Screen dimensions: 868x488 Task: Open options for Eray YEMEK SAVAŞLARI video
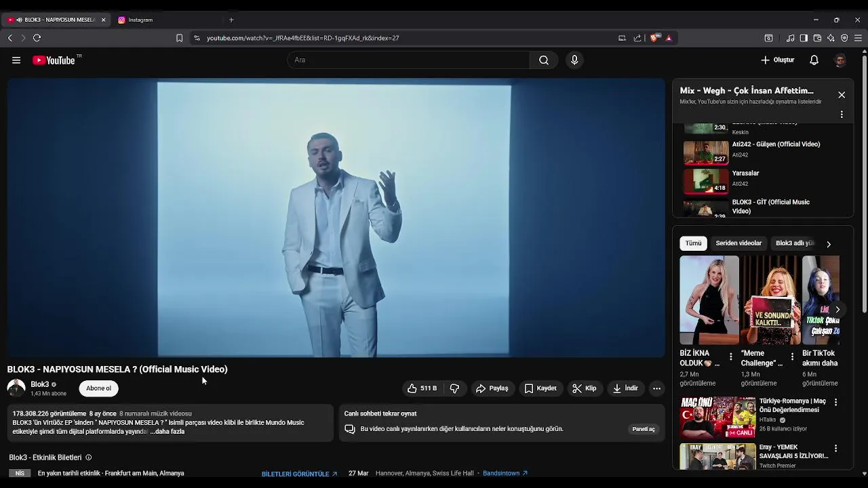(x=835, y=449)
